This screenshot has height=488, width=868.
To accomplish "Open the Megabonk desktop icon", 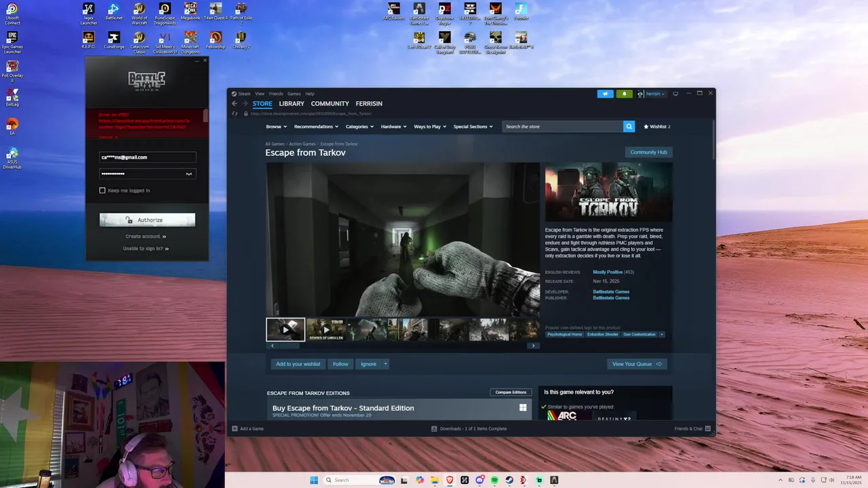I will pyautogui.click(x=191, y=12).
